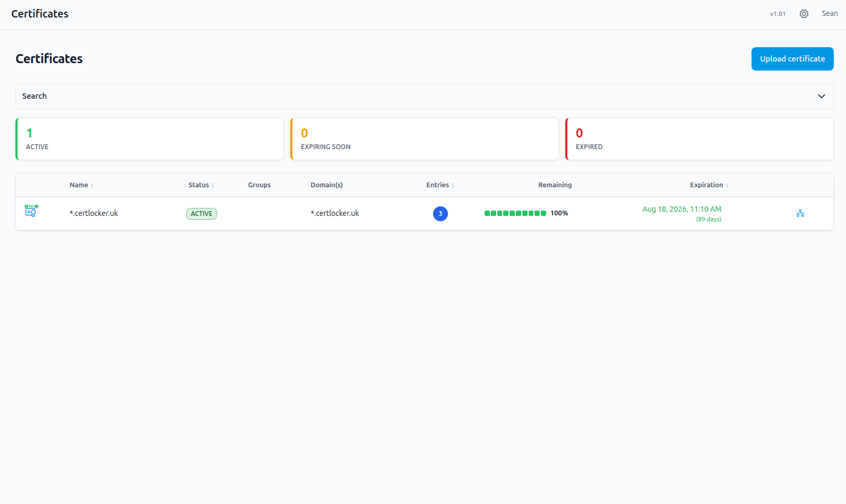Viewport: 846px width, 504px height.
Task: Click the *.certlocker.uk domain cell
Action: tap(335, 213)
